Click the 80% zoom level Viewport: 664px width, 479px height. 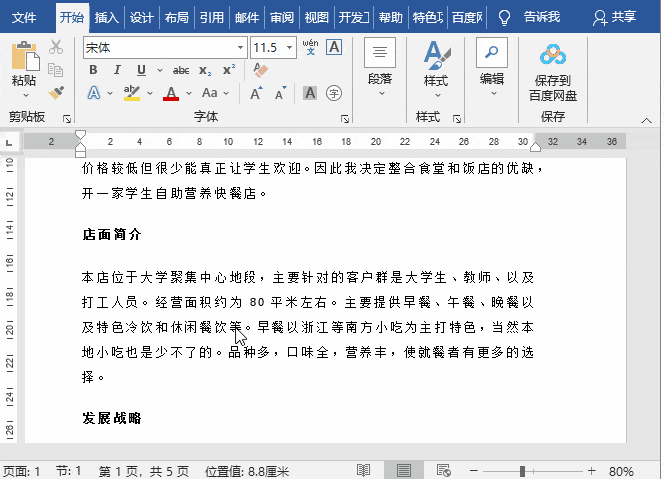pyautogui.click(x=621, y=471)
